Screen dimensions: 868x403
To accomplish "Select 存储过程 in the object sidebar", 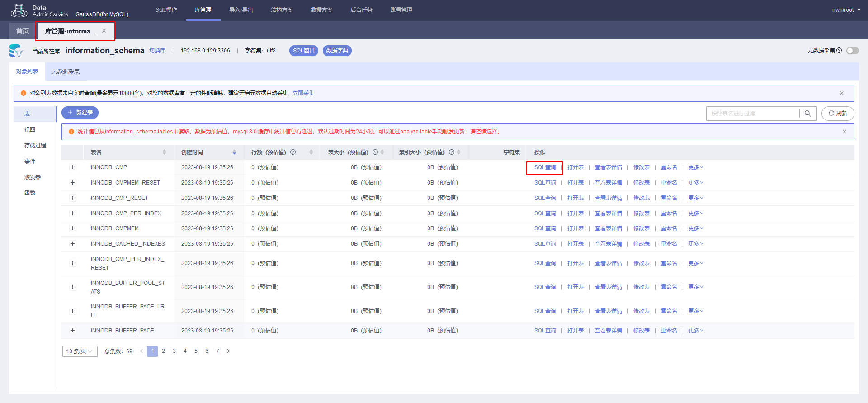I will 35,146.
